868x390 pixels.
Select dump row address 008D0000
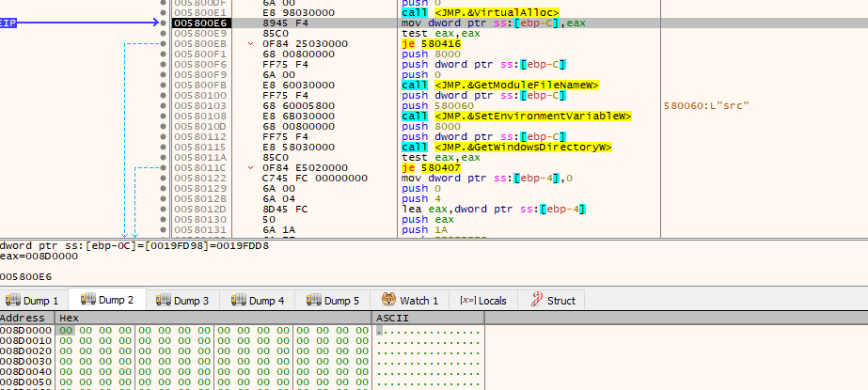[26, 330]
